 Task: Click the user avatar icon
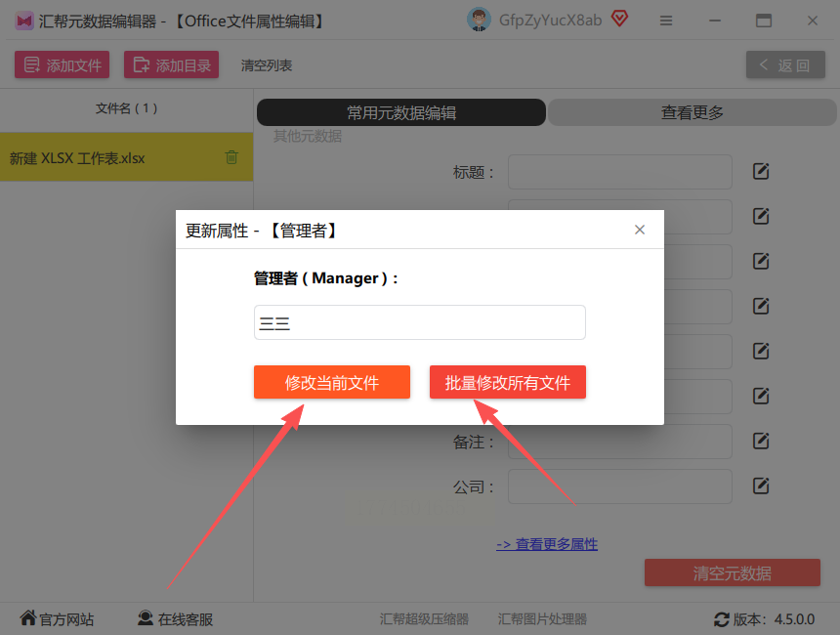[479, 21]
